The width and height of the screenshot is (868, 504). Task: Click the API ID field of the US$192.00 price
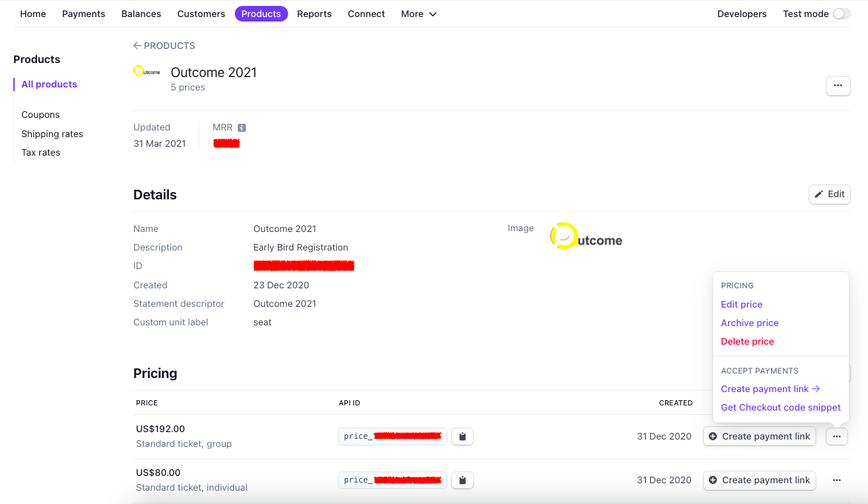[x=393, y=437]
